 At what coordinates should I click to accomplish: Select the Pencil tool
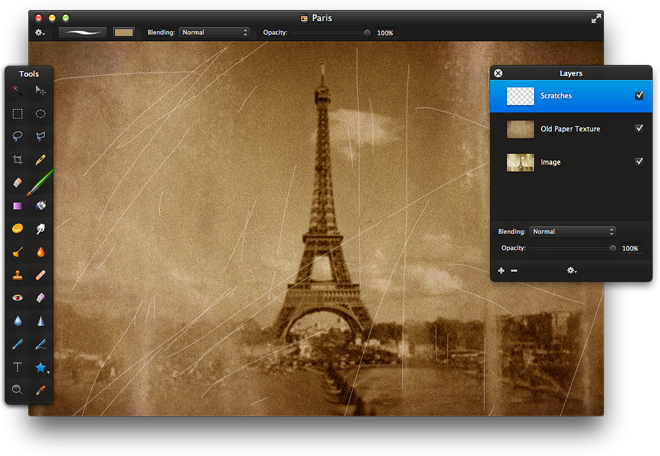tap(40, 160)
